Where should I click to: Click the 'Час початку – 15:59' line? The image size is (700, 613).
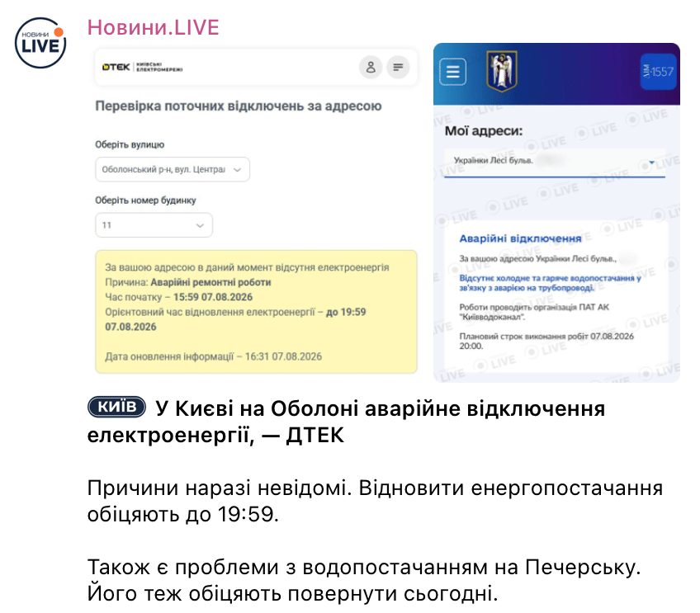point(178,297)
